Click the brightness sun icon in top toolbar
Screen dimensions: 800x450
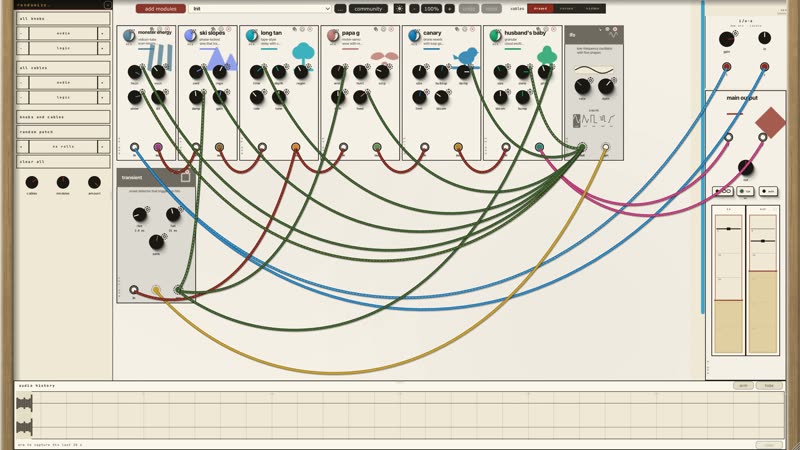pos(399,9)
